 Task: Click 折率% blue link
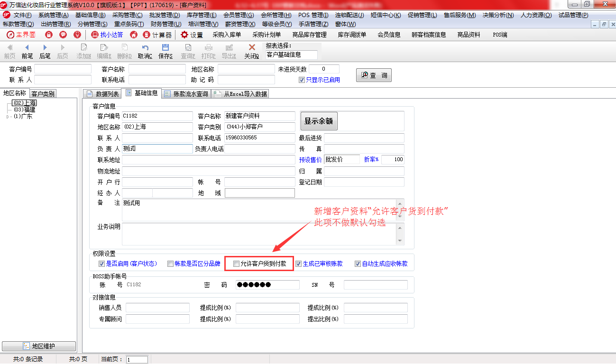371,159
